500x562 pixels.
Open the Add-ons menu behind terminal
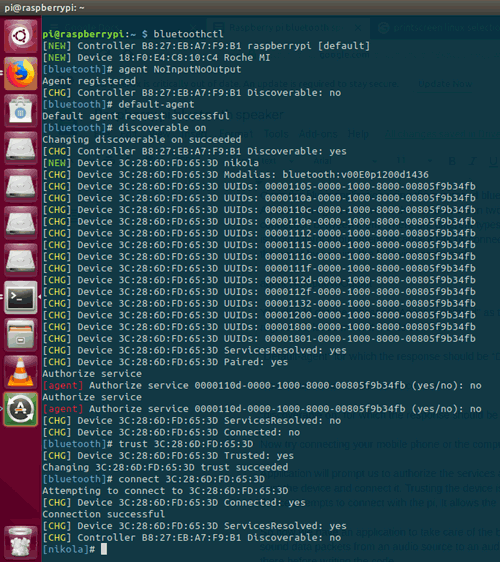click(x=318, y=134)
